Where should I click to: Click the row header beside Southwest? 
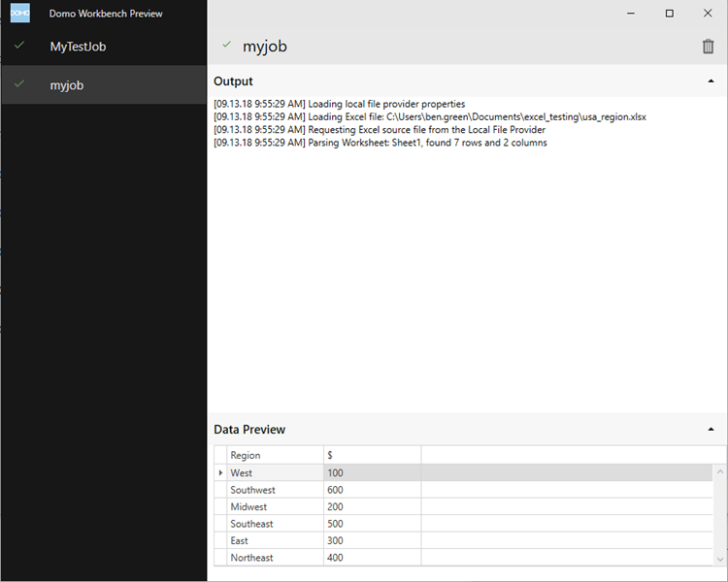click(x=220, y=490)
